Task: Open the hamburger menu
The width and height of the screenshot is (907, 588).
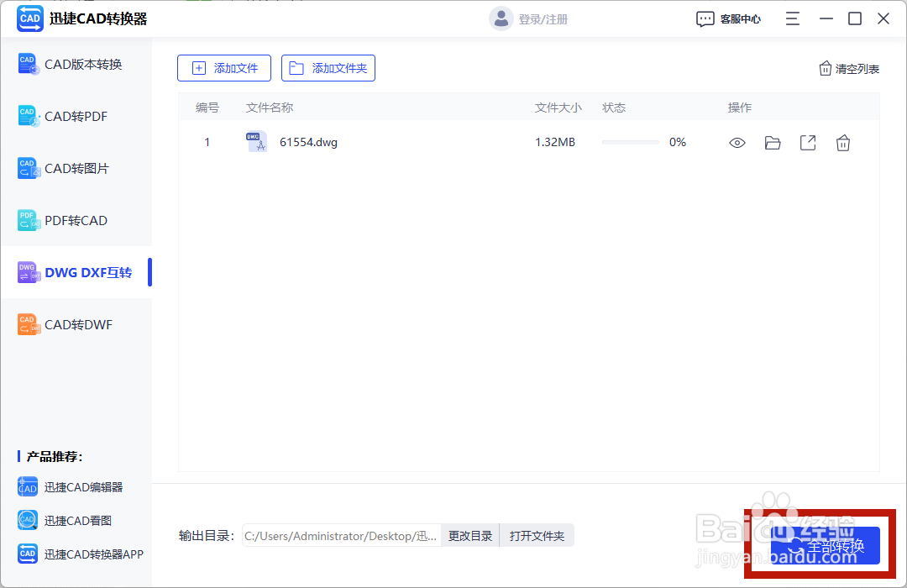Action: (792, 18)
